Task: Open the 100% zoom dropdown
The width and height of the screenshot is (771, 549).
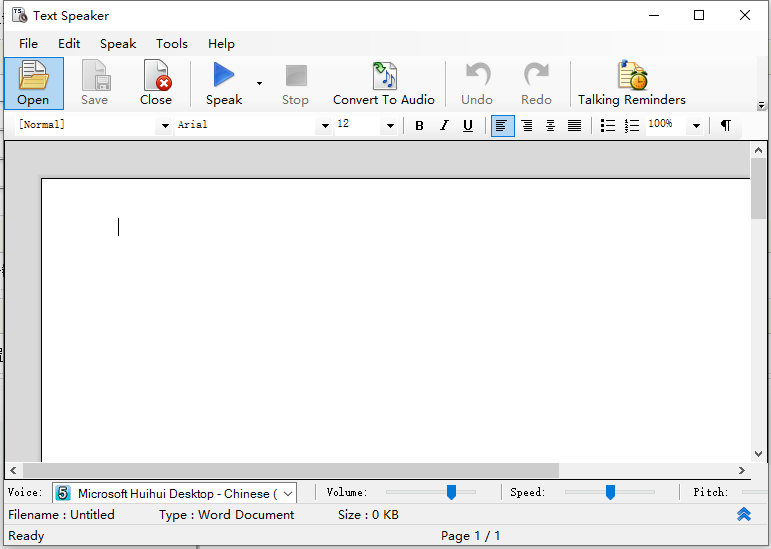Action: point(696,126)
